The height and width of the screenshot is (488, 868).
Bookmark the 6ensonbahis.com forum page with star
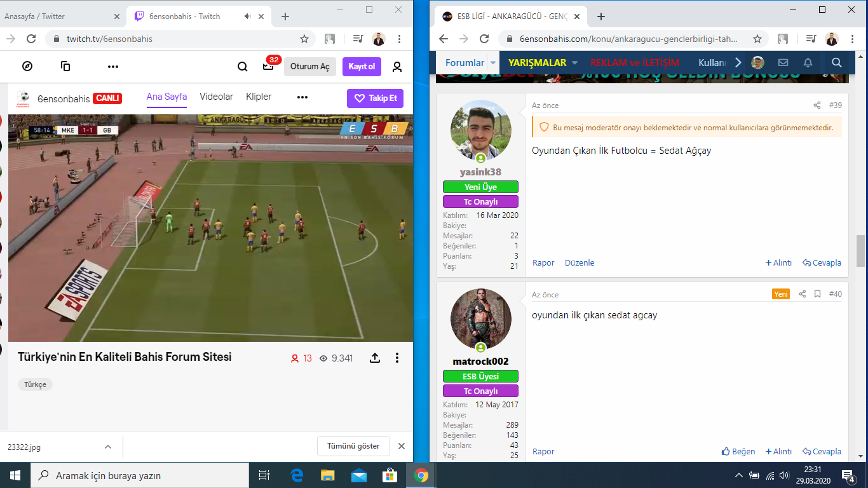757,39
